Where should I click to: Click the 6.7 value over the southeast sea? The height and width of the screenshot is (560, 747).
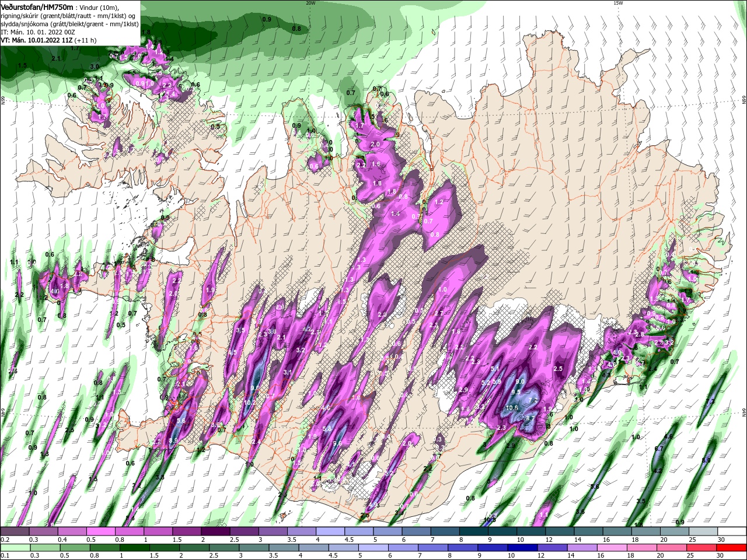tap(659, 449)
